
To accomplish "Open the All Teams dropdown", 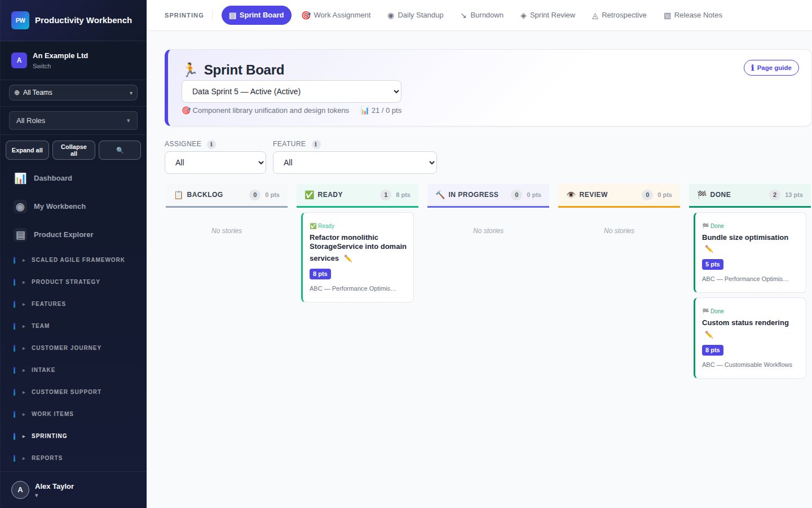I will tap(73, 93).
